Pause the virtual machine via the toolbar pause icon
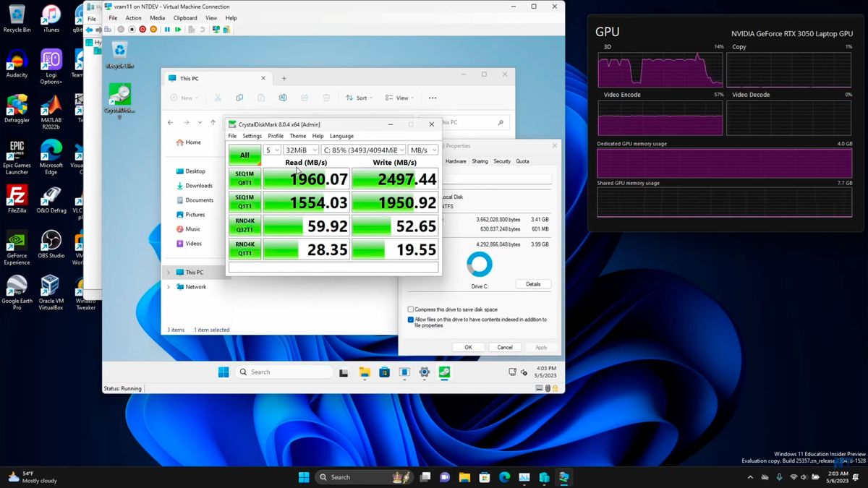This screenshot has height=488, width=868. coord(168,29)
